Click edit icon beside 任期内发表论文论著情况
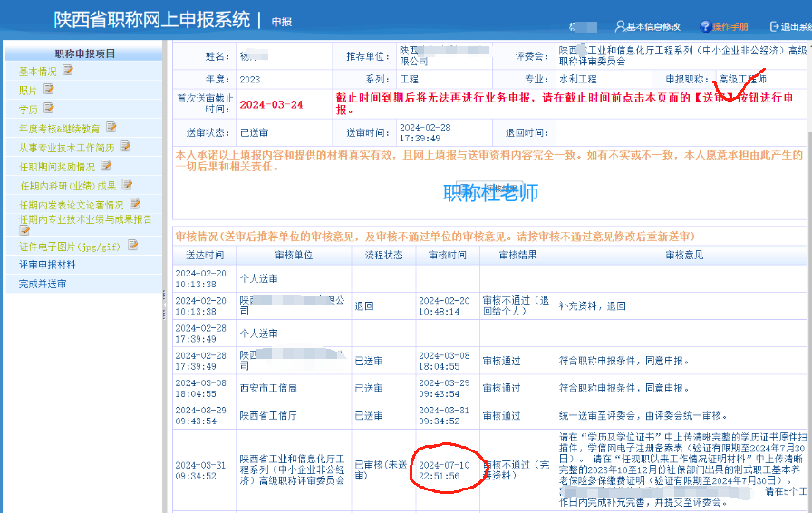Image resolution: width=812 pixels, height=513 pixels. pos(135,205)
